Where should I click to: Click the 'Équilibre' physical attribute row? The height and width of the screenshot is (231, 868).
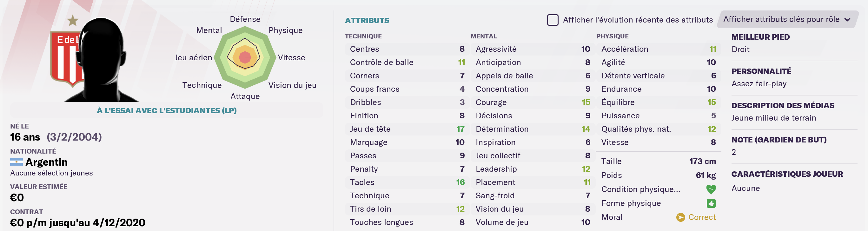coord(658,102)
